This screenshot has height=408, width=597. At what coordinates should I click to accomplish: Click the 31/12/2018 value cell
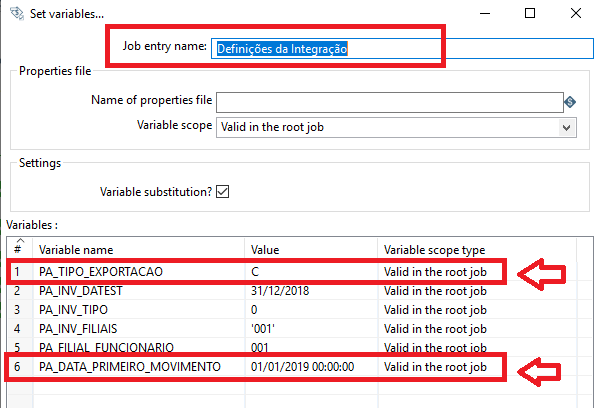pos(311,291)
